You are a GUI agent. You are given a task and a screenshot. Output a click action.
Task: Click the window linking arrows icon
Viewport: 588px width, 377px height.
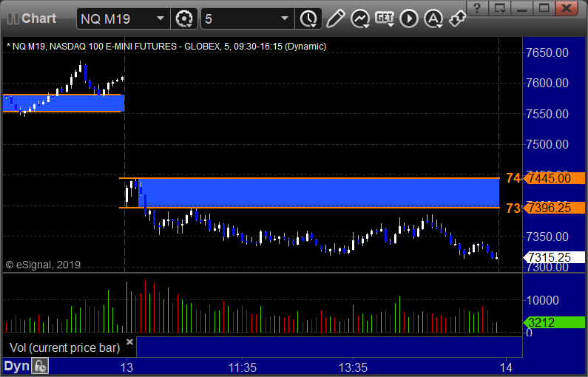(458, 18)
